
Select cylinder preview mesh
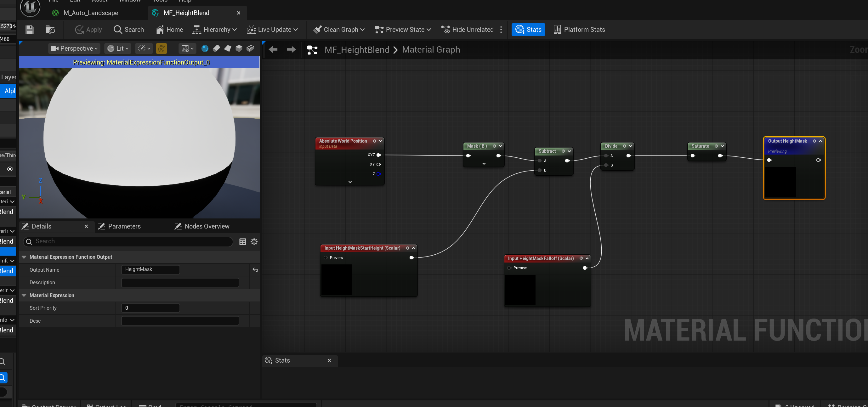[216, 48]
